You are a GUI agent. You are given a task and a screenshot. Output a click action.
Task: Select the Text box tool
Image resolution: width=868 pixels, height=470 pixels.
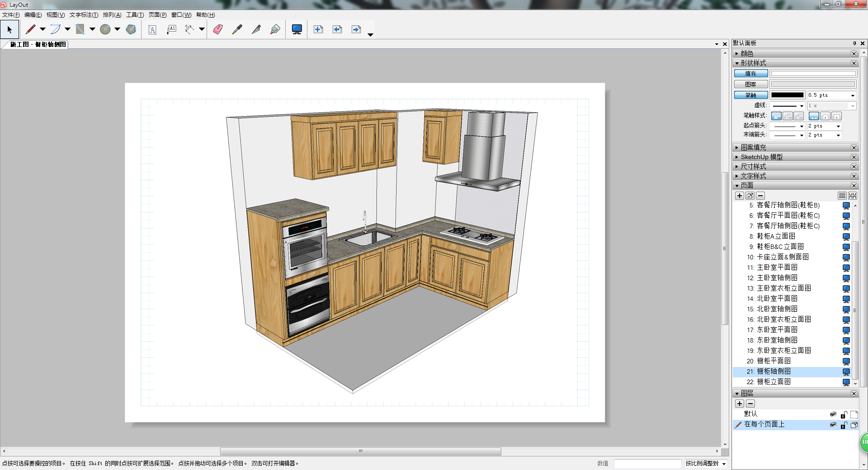coord(152,30)
